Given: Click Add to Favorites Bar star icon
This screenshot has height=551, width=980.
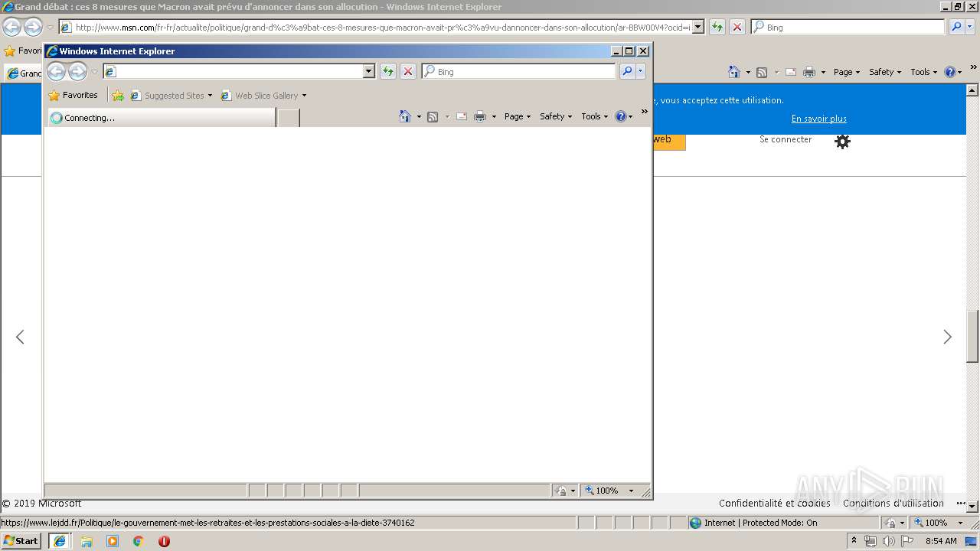Looking at the screenshot, I should click(118, 96).
